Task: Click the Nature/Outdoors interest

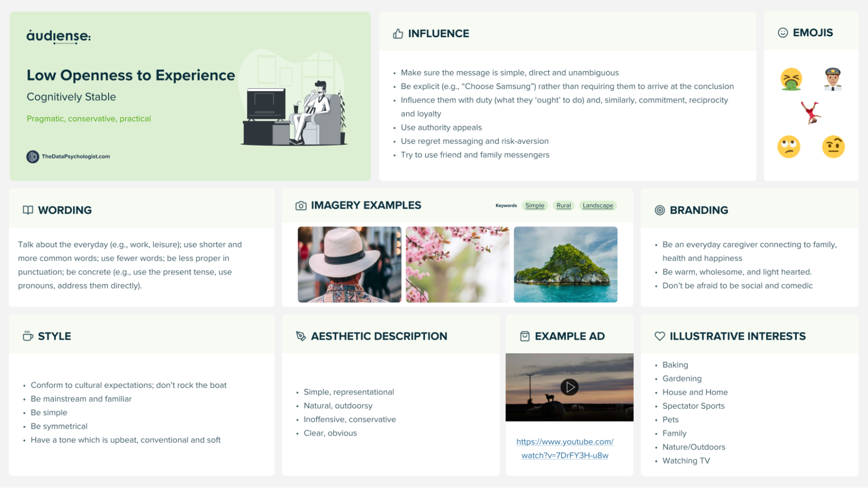Action: 693,447
